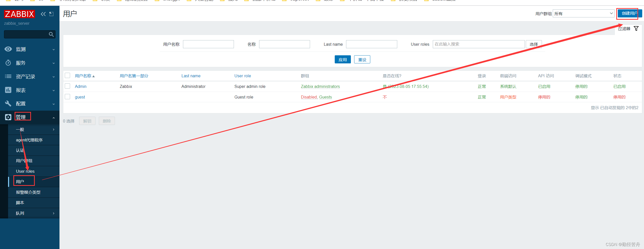Click the 用户名称 filter input field
Viewport: 644px width, 249px height.
(208, 44)
